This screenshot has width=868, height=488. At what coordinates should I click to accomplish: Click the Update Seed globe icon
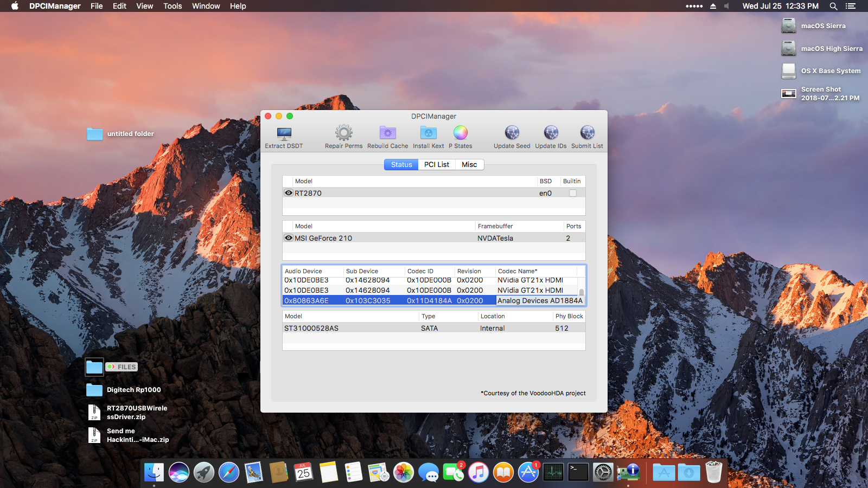pyautogui.click(x=512, y=133)
